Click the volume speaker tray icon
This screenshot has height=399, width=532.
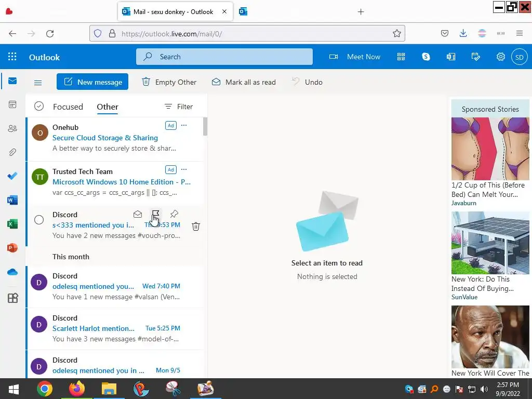(484, 389)
